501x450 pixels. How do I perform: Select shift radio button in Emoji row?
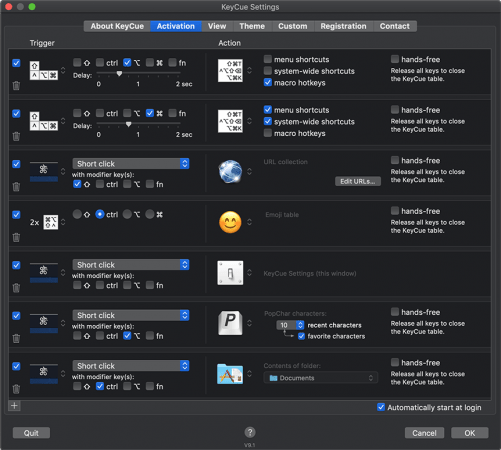point(77,214)
